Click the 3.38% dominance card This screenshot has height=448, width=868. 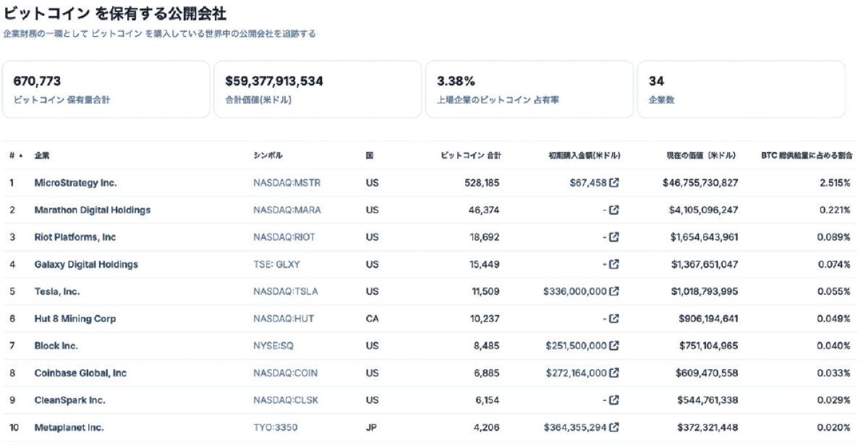point(529,90)
